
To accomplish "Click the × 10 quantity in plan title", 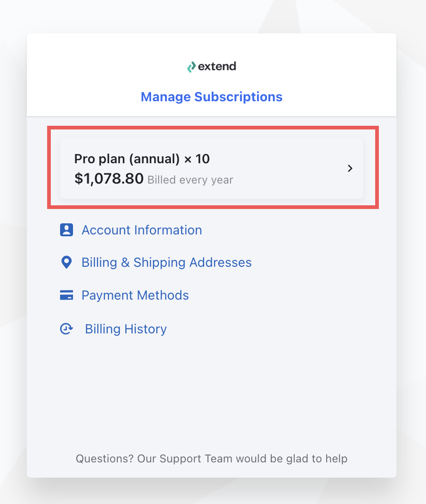I will [x=197, y=159].
